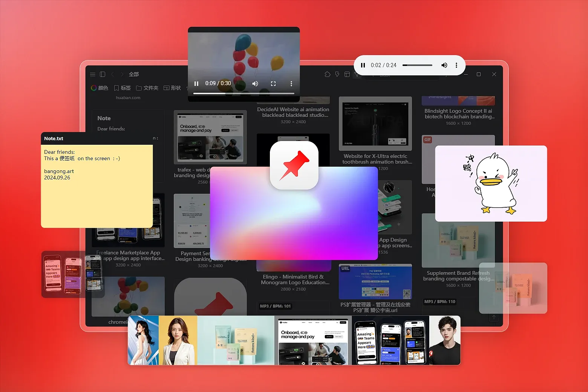Screen dimensions: 588x392
Task: Click the lightning bolt icon
Action: [x=337, y=74]
